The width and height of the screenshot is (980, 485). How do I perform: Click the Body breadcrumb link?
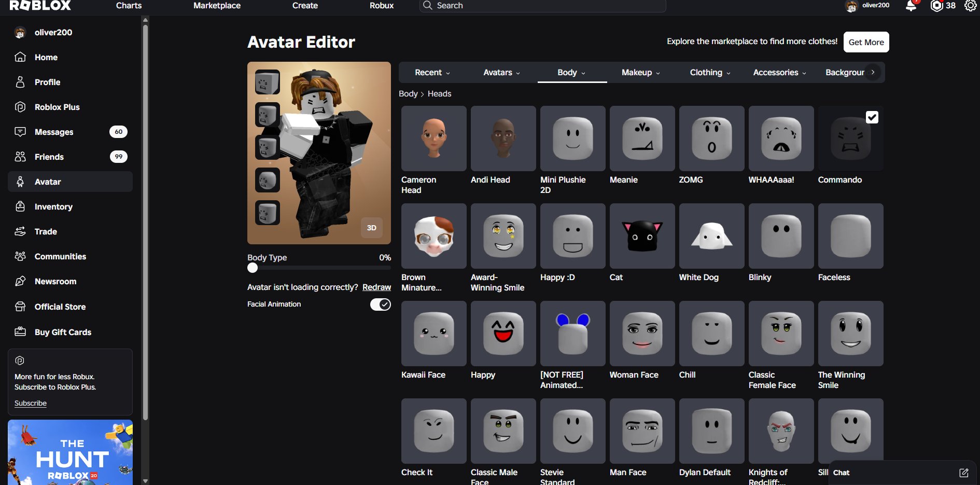[x=408, y=94]
